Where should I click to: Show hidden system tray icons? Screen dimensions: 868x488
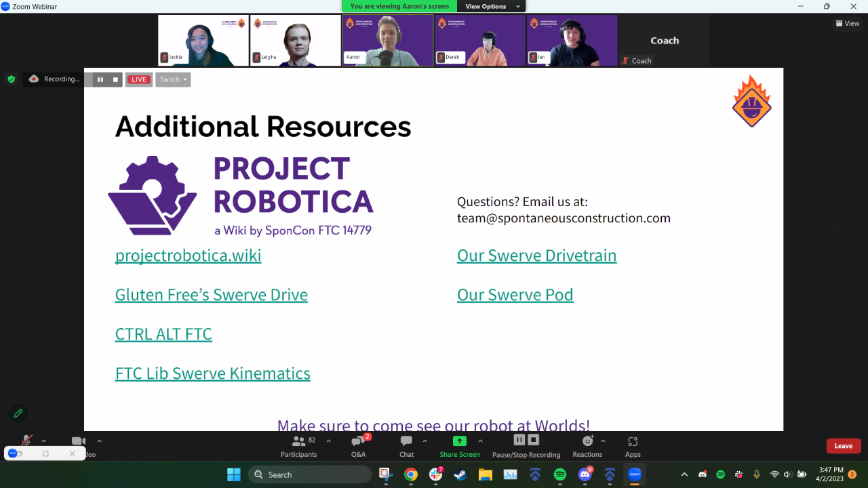(684, 474)
